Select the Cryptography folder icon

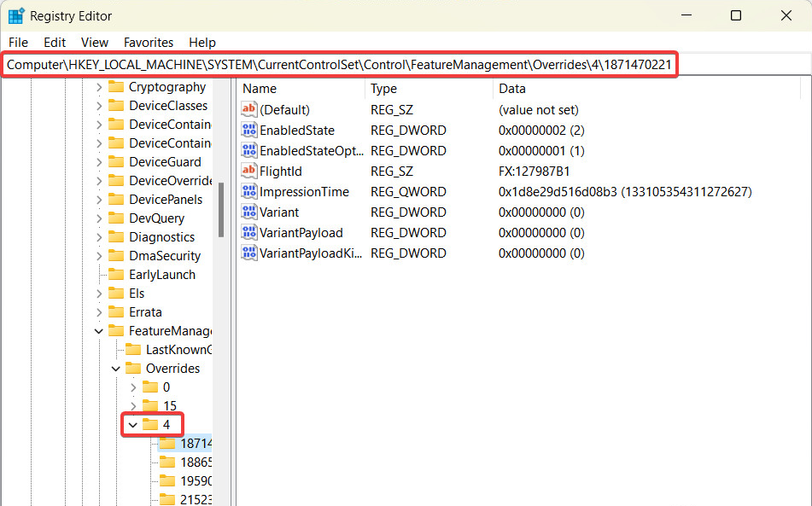coord(116,87)
